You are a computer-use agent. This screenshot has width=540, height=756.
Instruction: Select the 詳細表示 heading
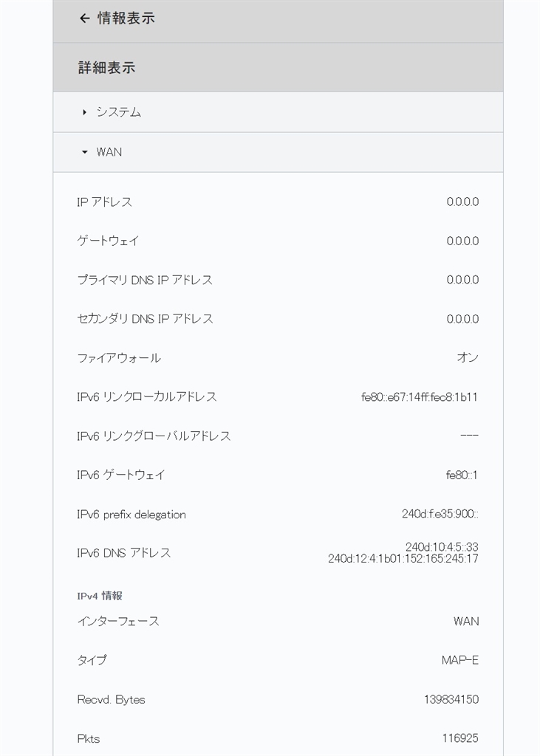[x=106, y=68]
